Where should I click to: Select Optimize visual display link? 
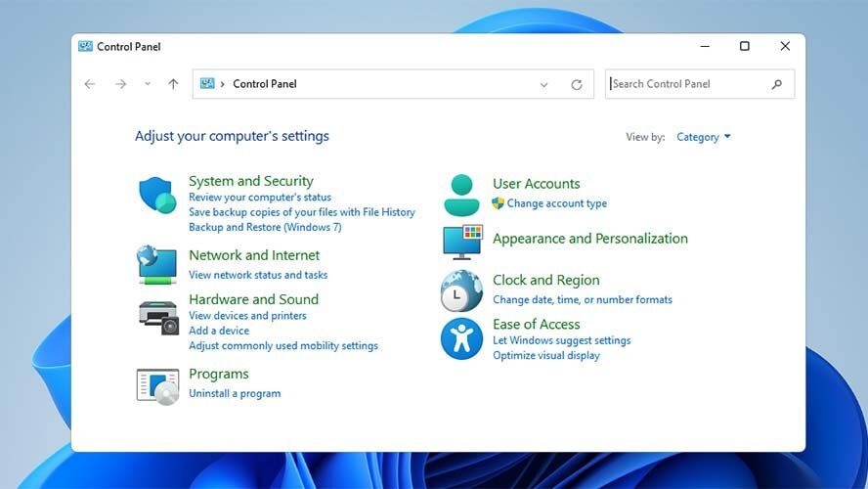pyautogui.click(x=545, y=355)
